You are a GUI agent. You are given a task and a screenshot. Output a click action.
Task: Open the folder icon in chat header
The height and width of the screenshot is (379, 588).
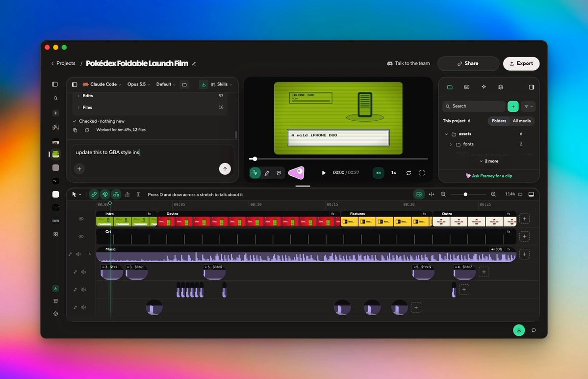point(184,84)
